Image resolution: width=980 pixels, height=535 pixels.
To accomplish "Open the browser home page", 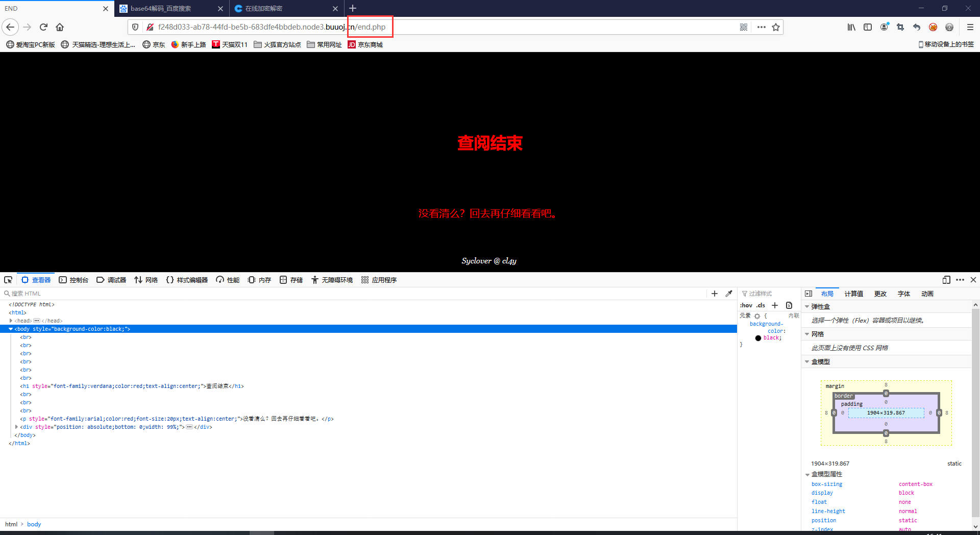I will tap(60, 27).
